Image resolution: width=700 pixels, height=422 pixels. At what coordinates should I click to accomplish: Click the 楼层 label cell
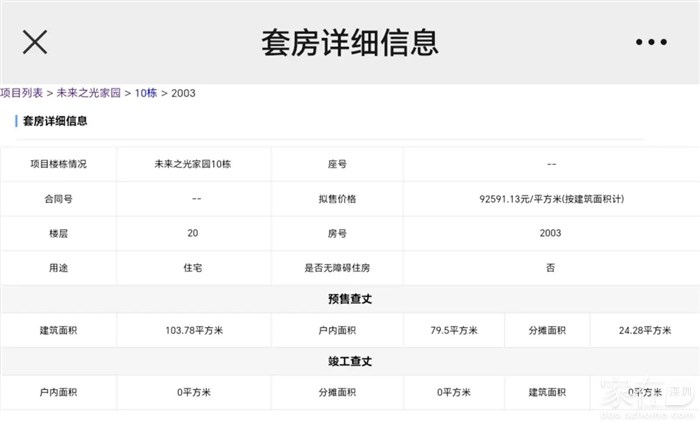58,233
